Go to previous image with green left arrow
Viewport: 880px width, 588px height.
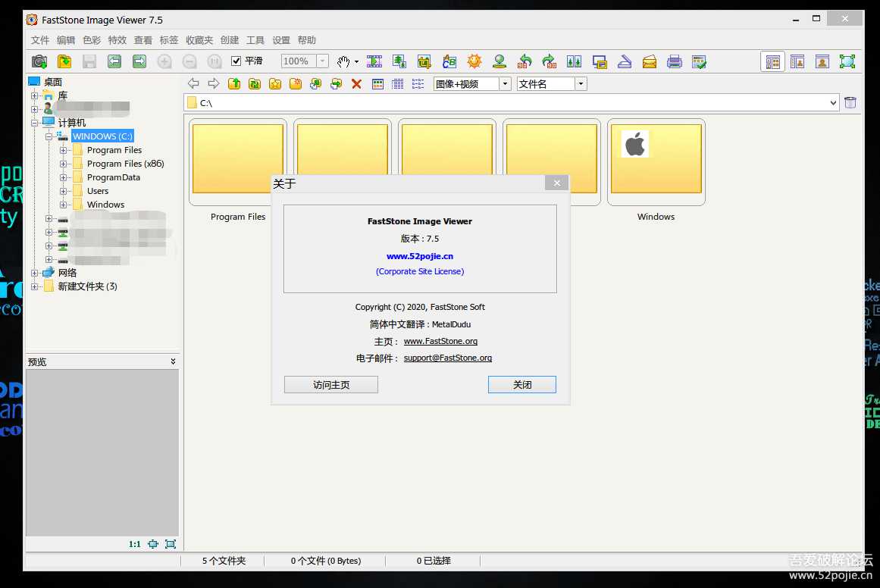click(x=114, y=61)
